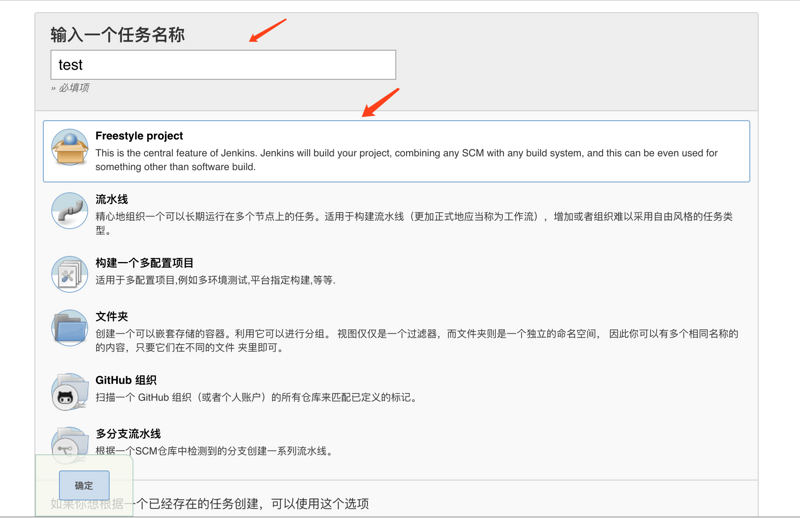The height and width of the screenshot is (518, 800).
Task: Choose the 流水线 item type title
Action: click(x=112, y=199)
